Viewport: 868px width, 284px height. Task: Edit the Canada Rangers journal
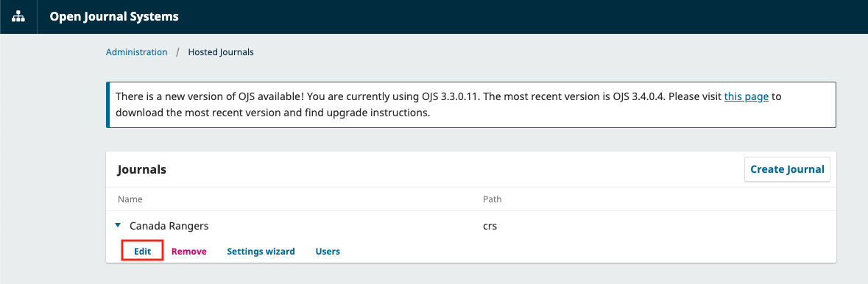coord(142,251)
